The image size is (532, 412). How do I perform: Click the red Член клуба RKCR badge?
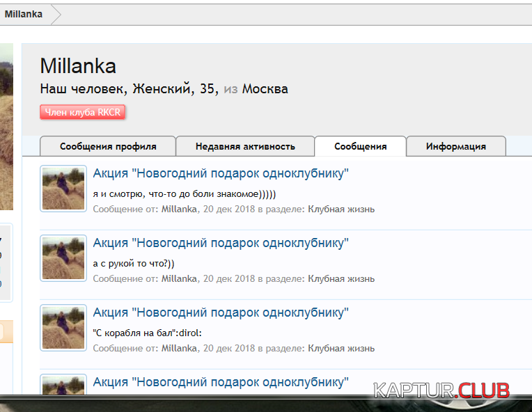tap(82, 112)
